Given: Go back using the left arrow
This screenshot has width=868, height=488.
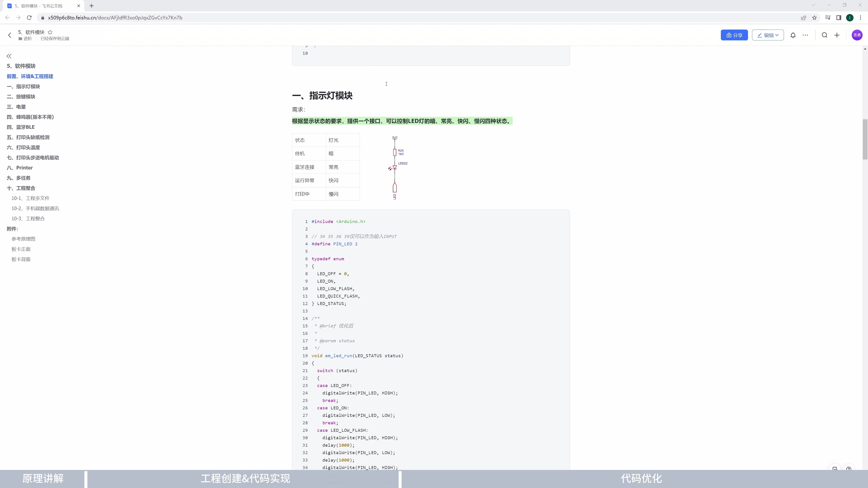Looking at the screenshot, I should [x=10, y=35].
